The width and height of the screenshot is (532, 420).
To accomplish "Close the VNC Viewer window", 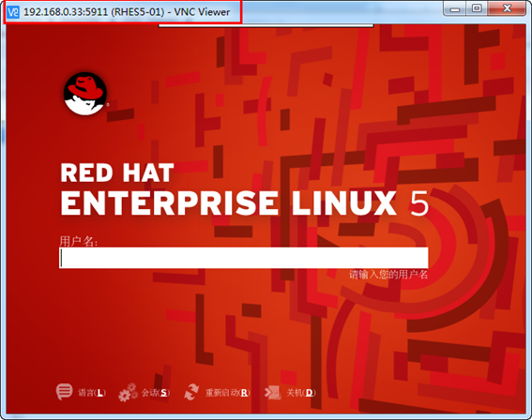I will pos(508,8).
